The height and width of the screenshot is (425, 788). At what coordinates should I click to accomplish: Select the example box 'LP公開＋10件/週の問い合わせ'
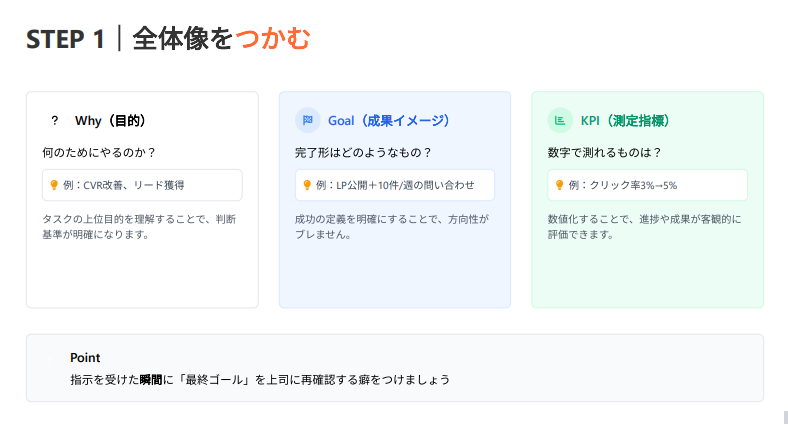pyautogui.click(x=395, y=185)
